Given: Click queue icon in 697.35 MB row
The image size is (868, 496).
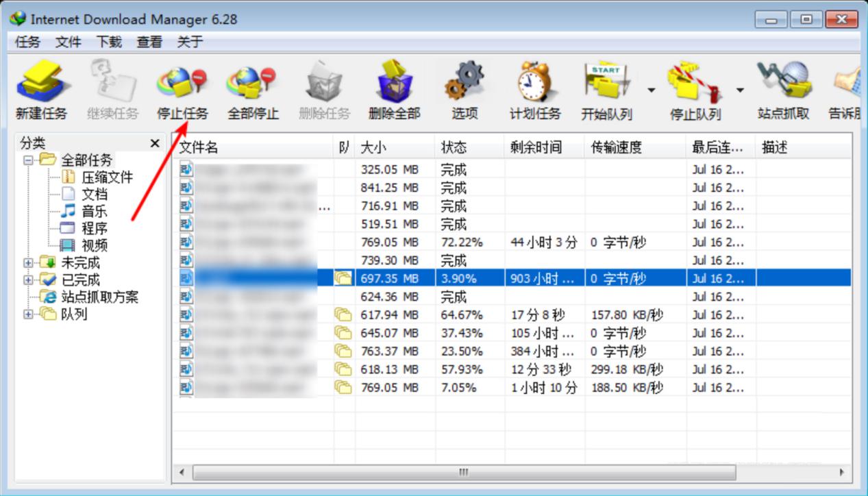Looking at the screenshot, I should pos(343,278).
